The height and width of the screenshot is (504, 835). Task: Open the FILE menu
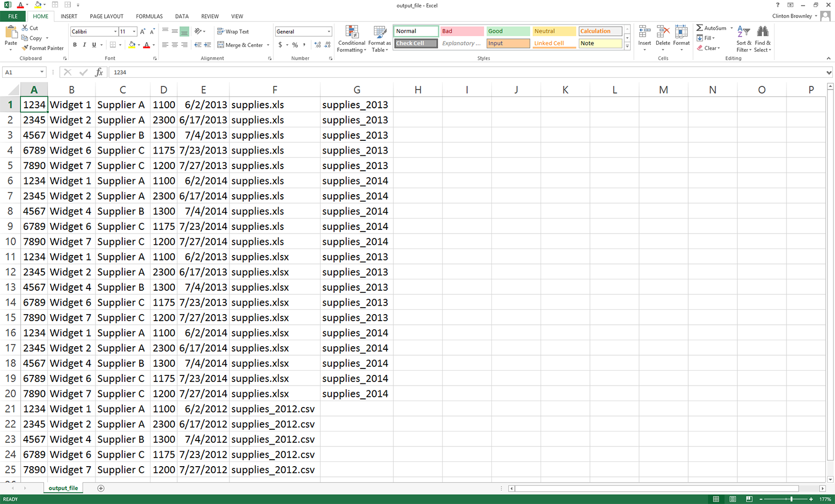12,16
